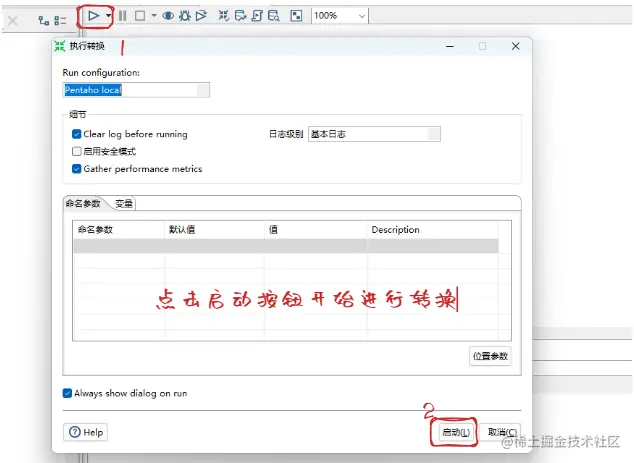Click the Description column header
634x463 pixels.
[x=433, y=230]
